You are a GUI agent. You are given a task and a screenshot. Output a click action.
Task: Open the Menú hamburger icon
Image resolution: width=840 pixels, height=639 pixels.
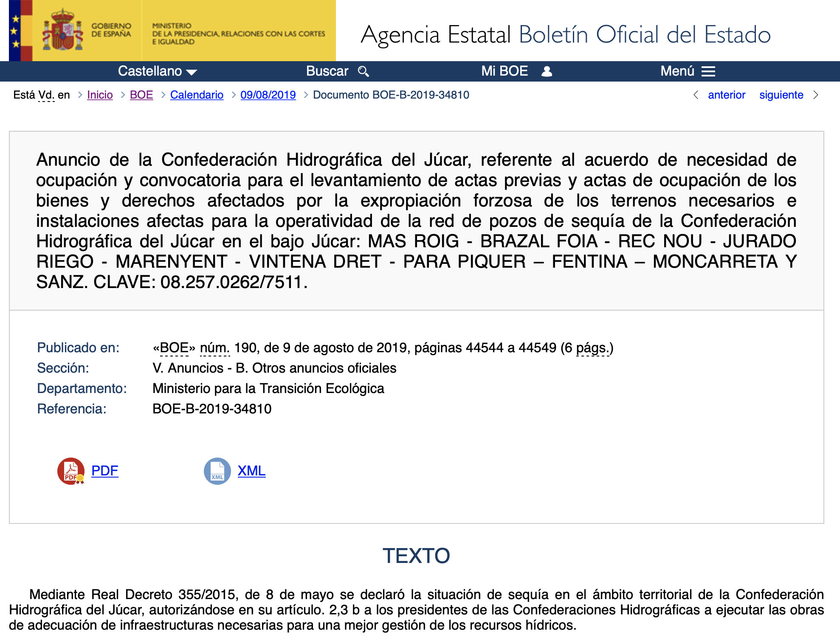click(708, 71)
